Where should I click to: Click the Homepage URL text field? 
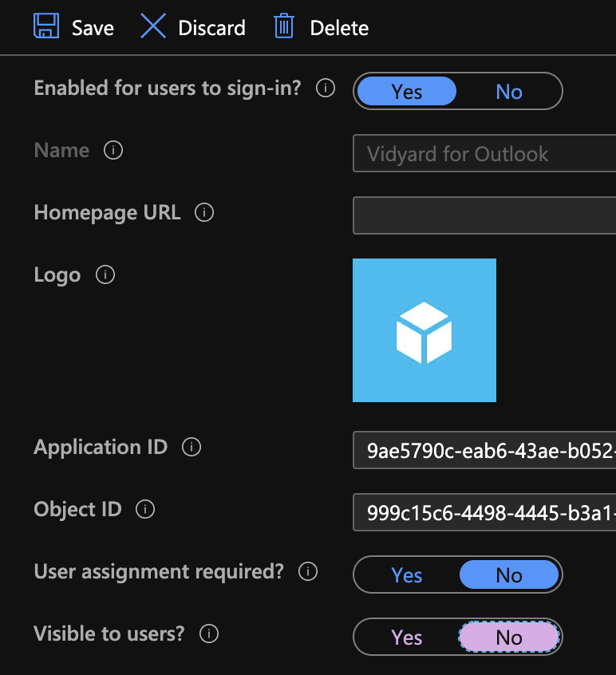pyautogui.click(x=484, y=216)
